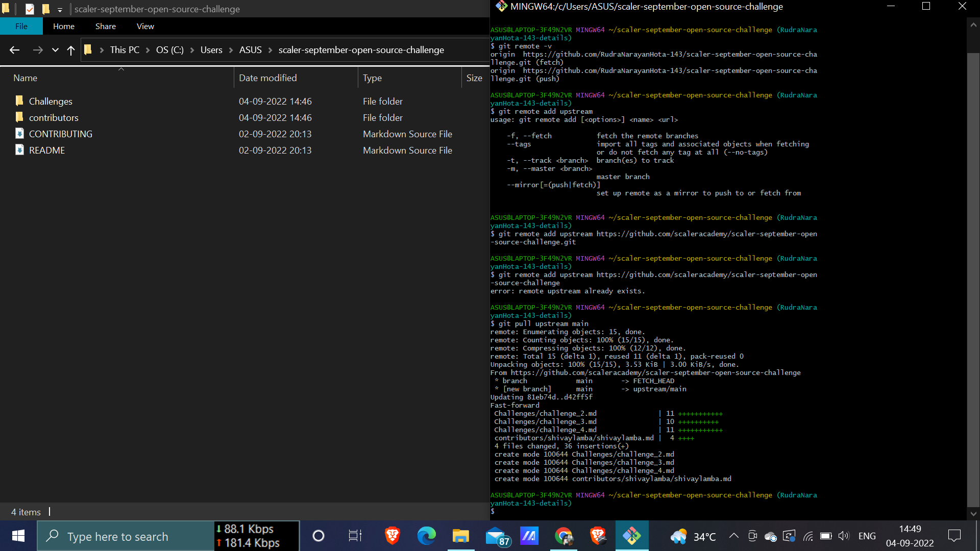Click the ASUS breadcrumb in address bar
Image resolution: width=980 pixels, height=551 pixels.
[x=250, y=50]
